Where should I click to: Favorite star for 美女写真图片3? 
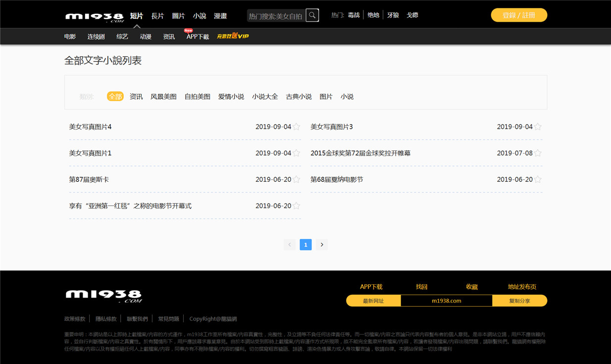tap(538, 127)
